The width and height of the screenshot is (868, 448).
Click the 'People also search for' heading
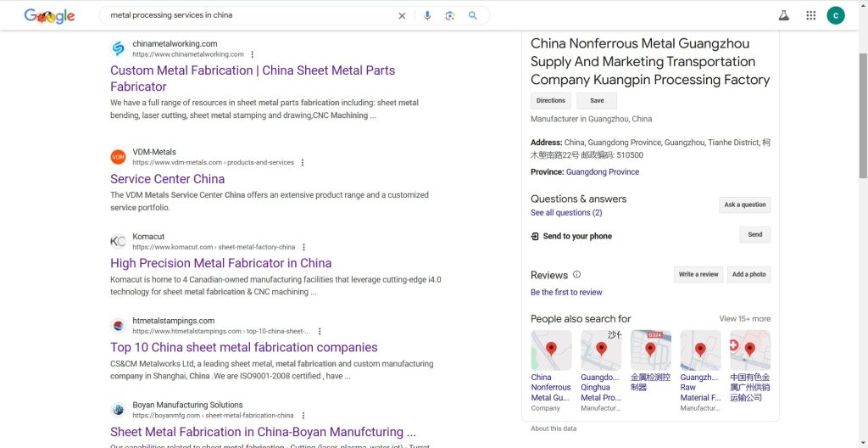coord(581,319)
